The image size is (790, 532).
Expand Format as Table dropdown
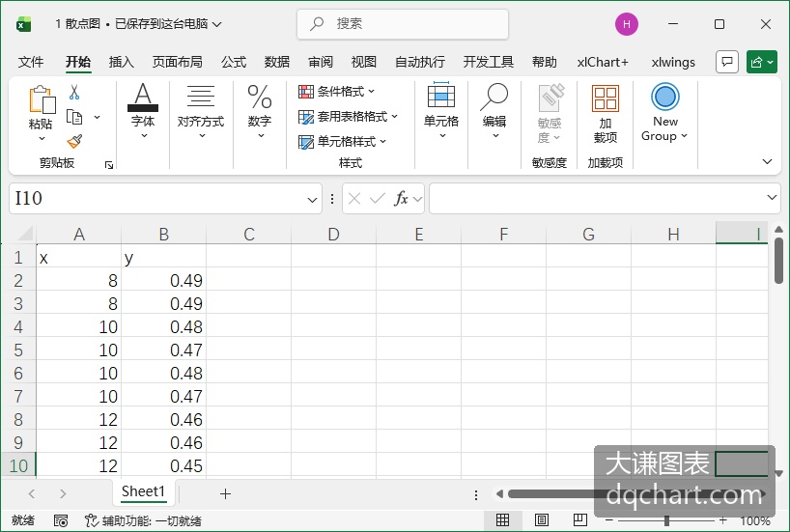pos(394,117)
